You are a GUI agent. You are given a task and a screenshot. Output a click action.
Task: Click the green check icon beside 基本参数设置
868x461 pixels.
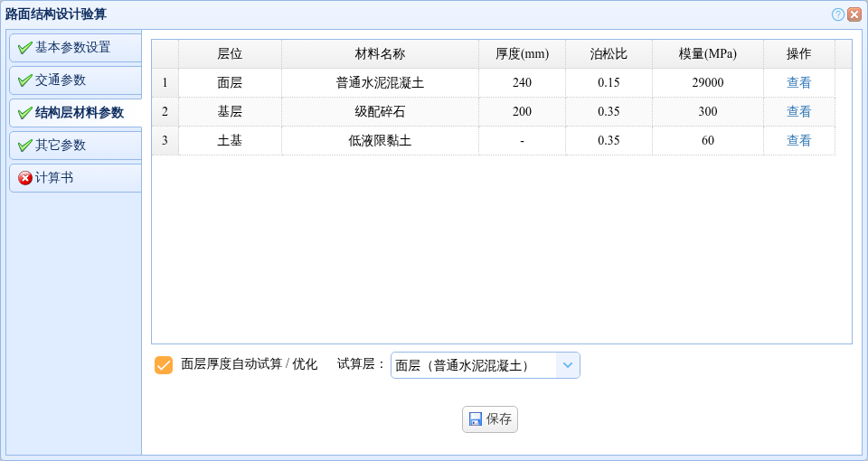pyautogui.click(x=25, y=48)
